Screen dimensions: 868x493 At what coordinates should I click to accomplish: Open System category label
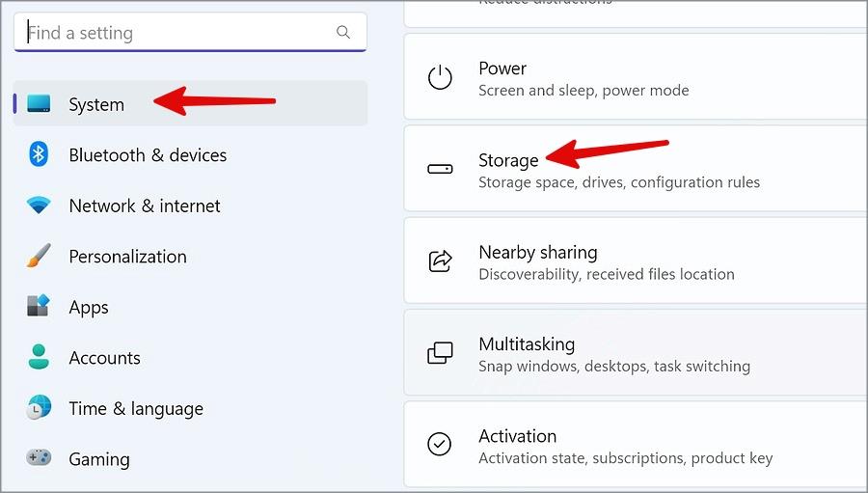[96, 105]
